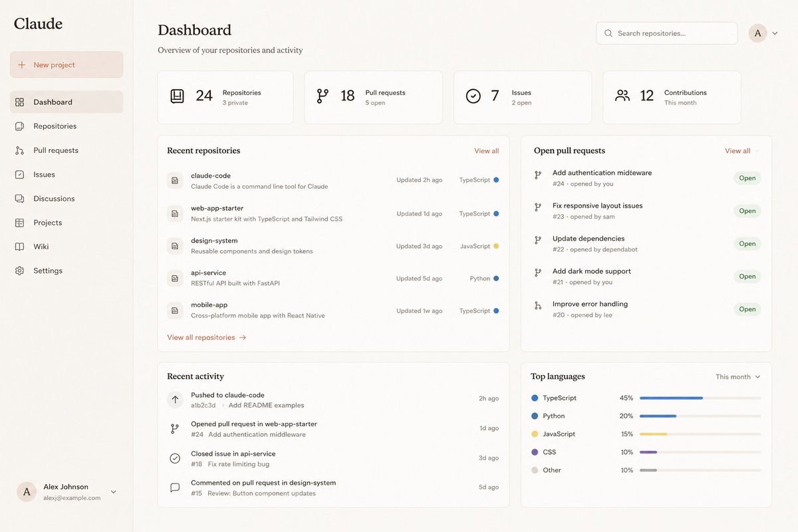Click the plus icon on New project
The height and width of the screenshot is (532, 798).
tap(21, 65)
